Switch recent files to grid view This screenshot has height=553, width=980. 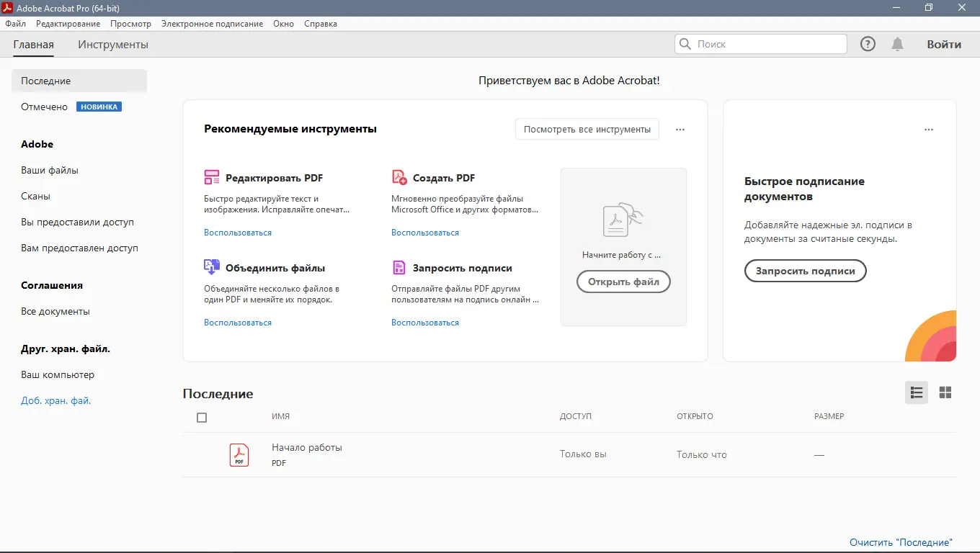[945, 392]
